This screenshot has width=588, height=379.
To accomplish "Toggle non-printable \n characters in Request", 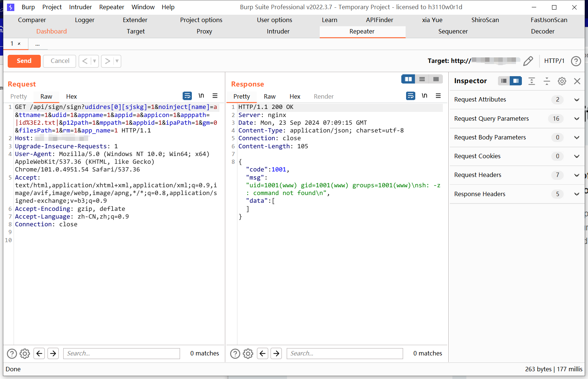I will pyautogui.click(x=201, y=96).
